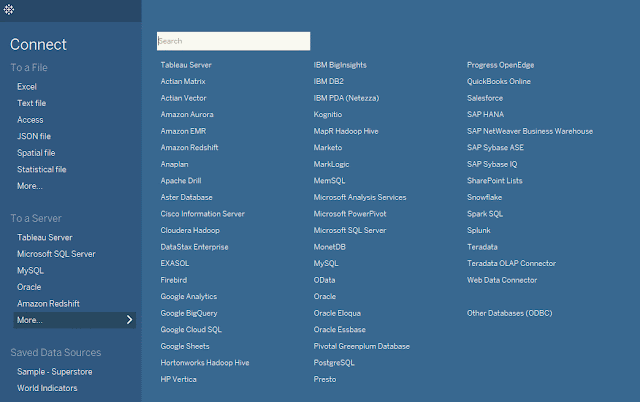Pick Pivotal Greenplum Database
The width and height of the screenshot is (640, 402).
362,346
